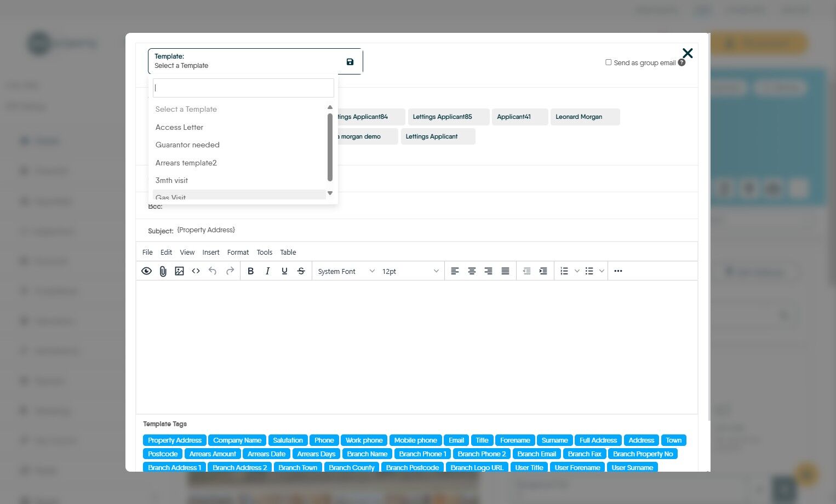Insert the Branch Property No template tag
This screenshot has width=836, height=504.
click(643, 454)
